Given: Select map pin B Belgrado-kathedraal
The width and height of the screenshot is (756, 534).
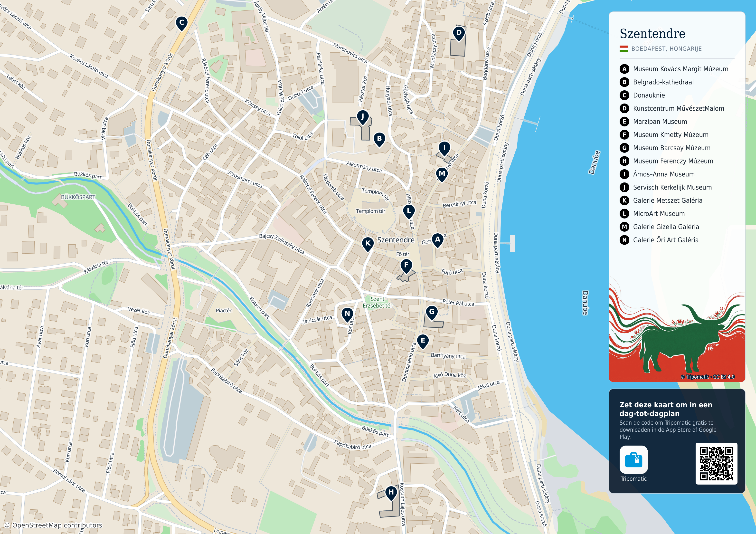Looking at the screenshot, I should point(379,139).
